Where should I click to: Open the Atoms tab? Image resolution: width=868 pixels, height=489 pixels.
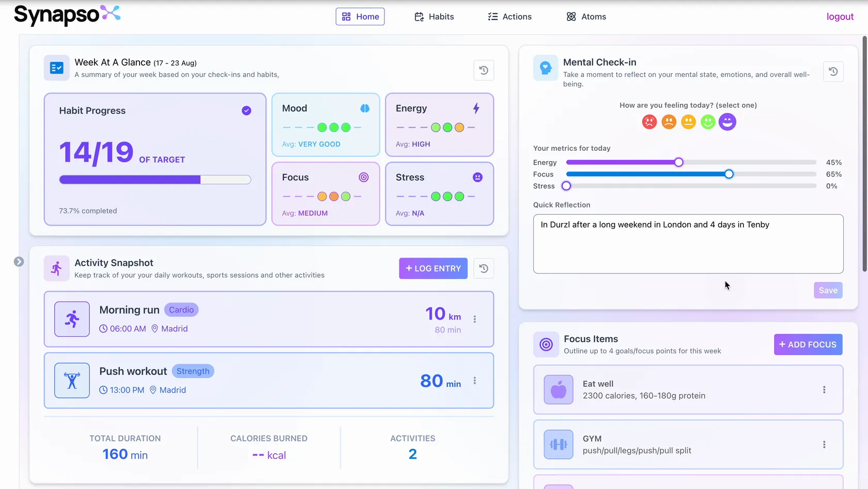[586, 17]
